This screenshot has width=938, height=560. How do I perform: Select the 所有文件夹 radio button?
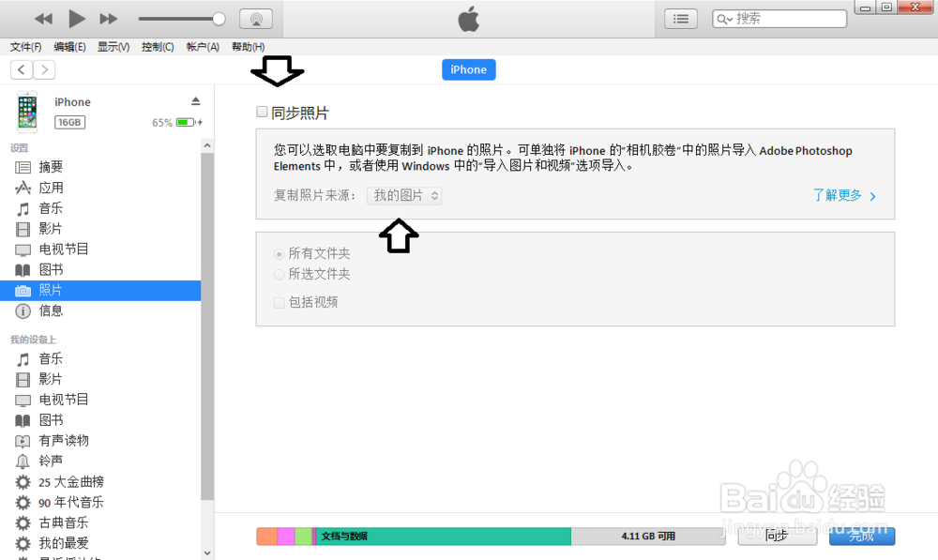279,254
